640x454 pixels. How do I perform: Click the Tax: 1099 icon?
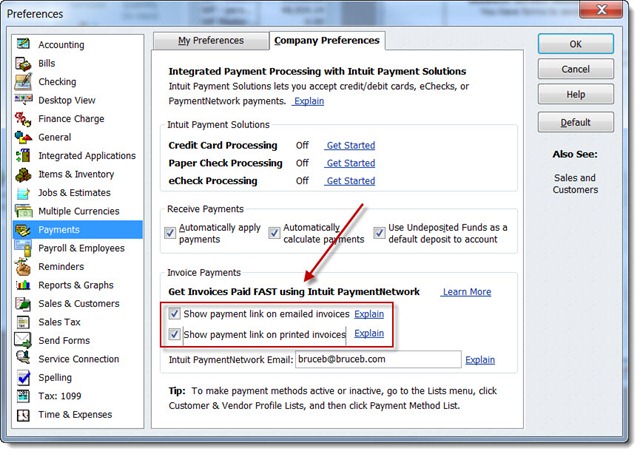tap(23, 396)
